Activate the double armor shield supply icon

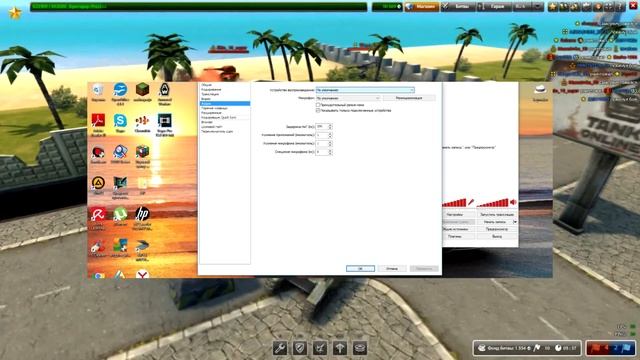pyautogui.click(x=300, y=348)
